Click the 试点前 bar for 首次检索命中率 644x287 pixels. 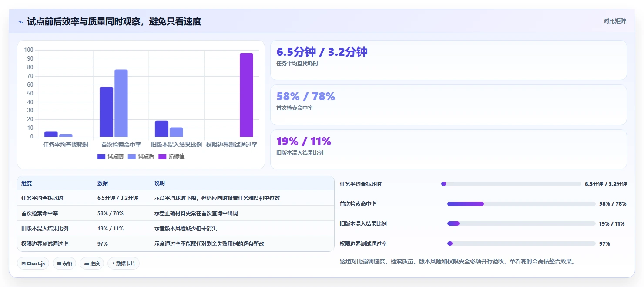[x=106, y=112]
